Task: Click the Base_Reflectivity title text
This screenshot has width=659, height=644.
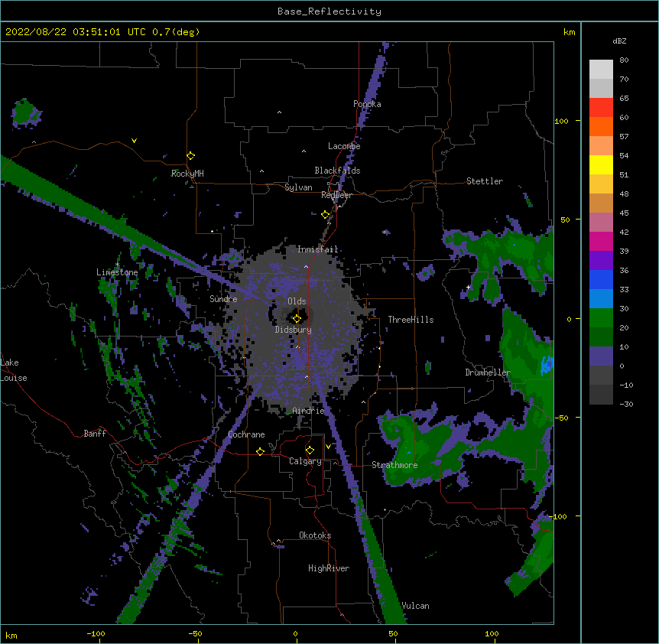Action: 329,11
